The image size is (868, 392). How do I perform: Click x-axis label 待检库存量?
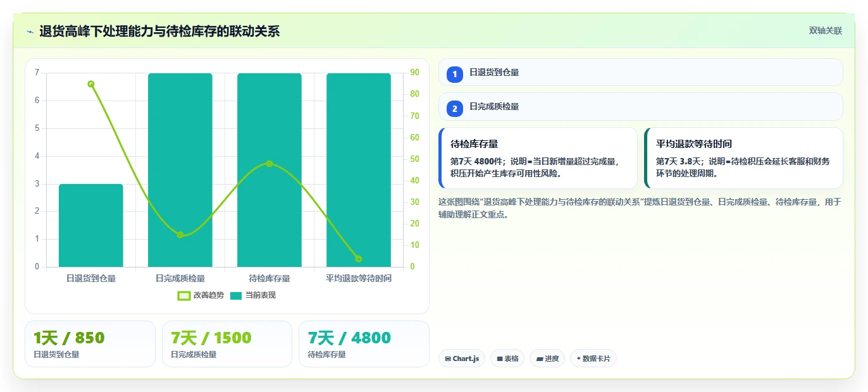tap(270, 278)
